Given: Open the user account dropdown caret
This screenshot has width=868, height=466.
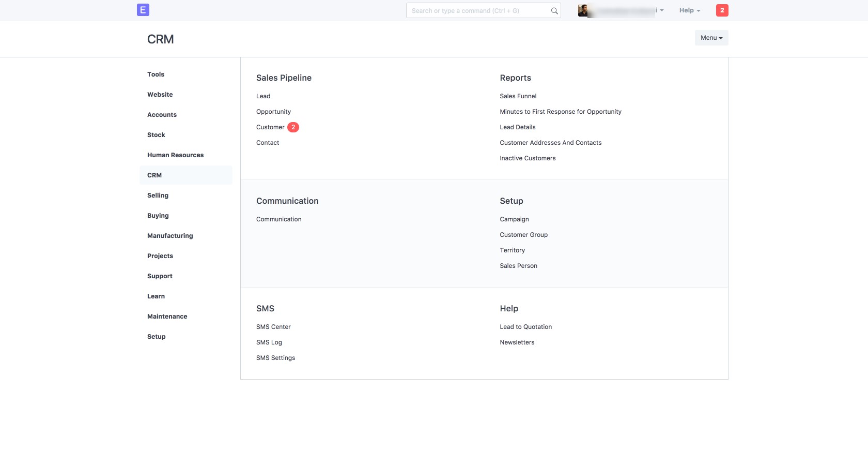Looking at the screenshot, I should pyautogui.click(x=661, y=10).
